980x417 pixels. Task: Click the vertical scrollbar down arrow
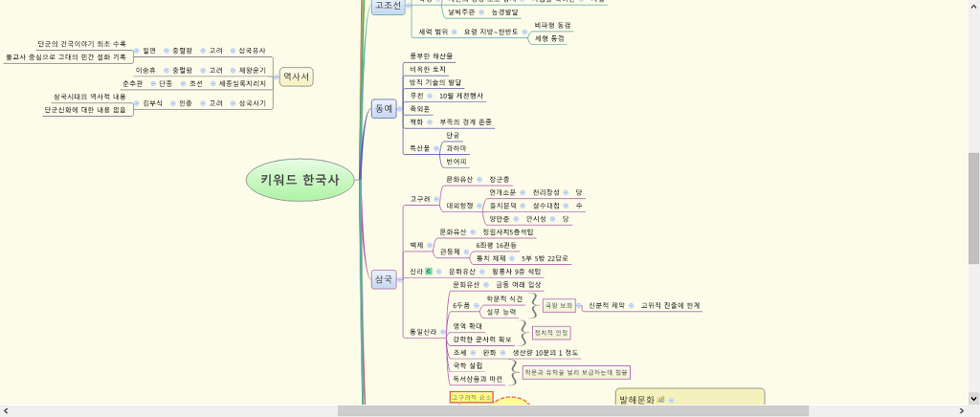pos(973,398)
